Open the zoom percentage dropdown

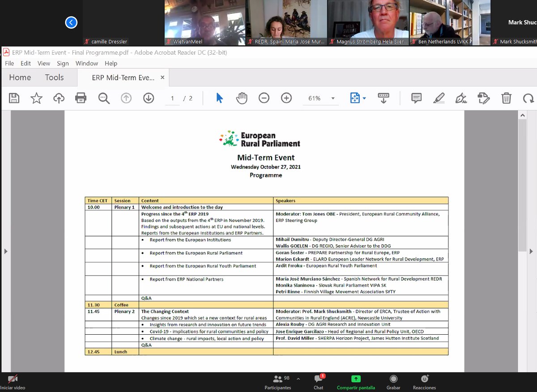[332, 98]
